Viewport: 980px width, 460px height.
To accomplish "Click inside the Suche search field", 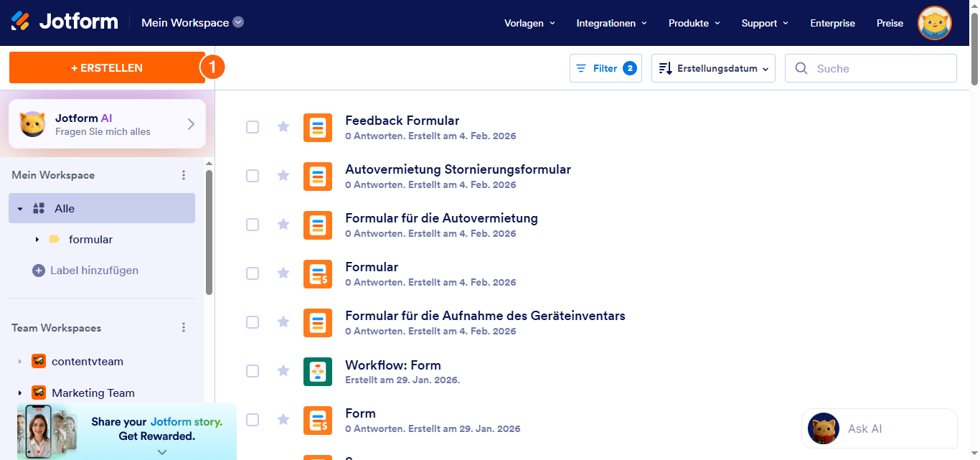I will click(x=870, y=67).
